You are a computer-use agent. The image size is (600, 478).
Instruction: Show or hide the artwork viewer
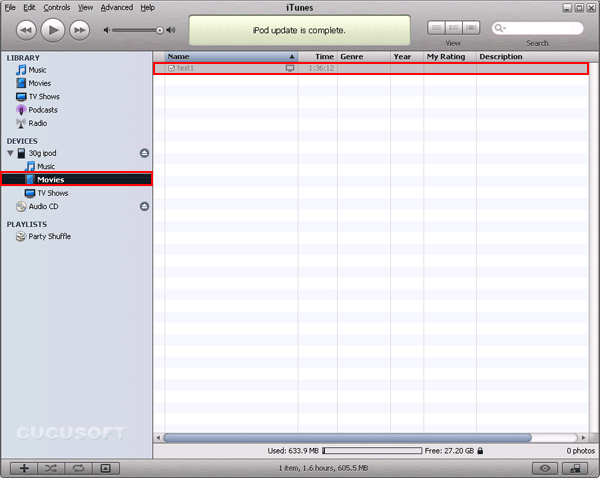[x=105, y=467]
